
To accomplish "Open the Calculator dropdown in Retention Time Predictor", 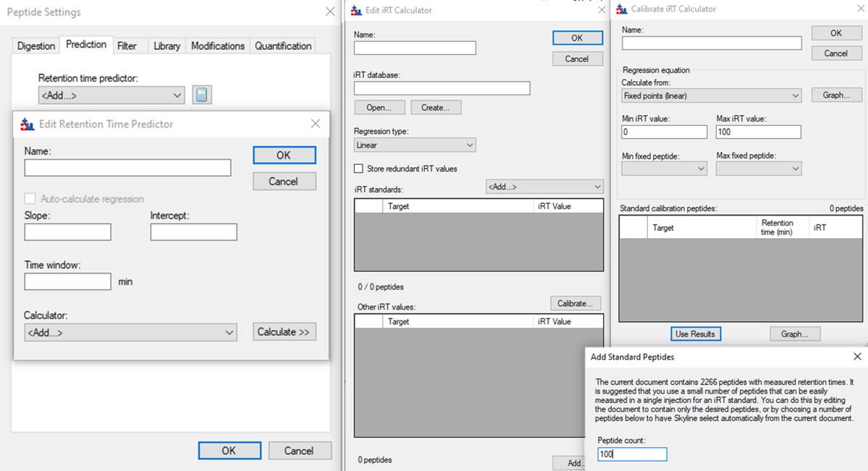I will coord(130,332).
